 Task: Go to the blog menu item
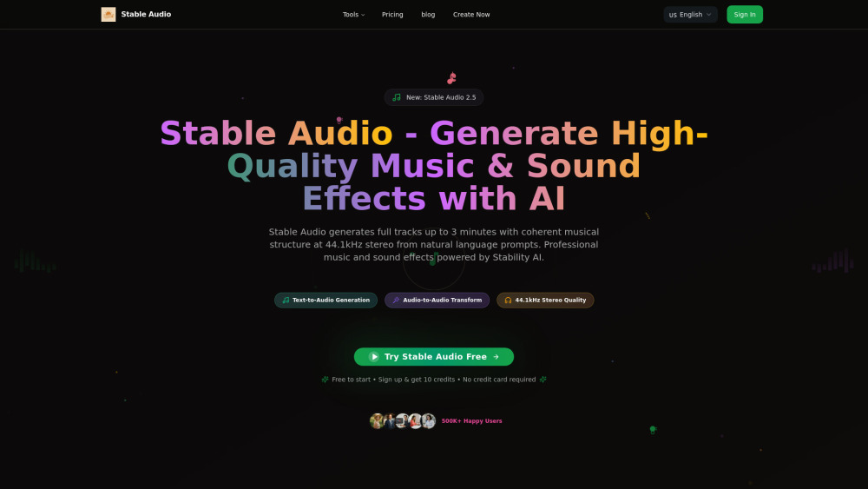point(428,15)
